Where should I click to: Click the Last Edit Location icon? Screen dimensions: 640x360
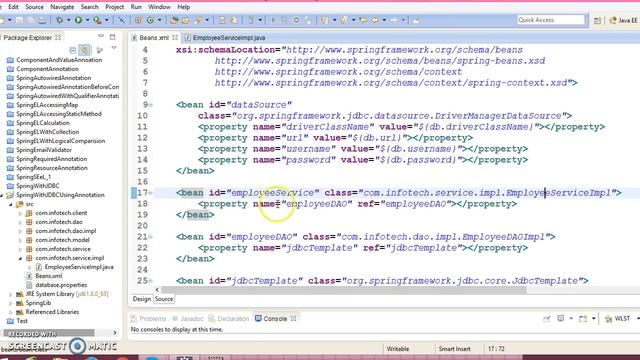tap(363, 20)
